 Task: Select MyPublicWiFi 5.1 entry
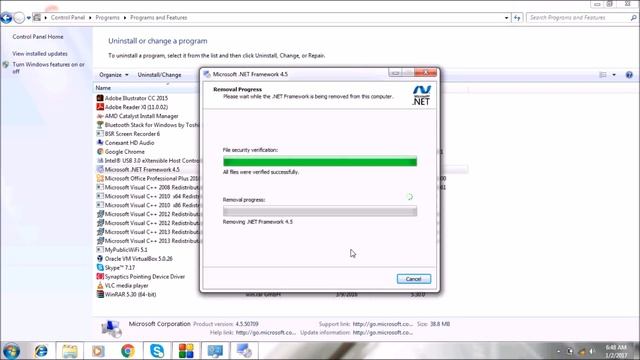click(x=126, y=250)
